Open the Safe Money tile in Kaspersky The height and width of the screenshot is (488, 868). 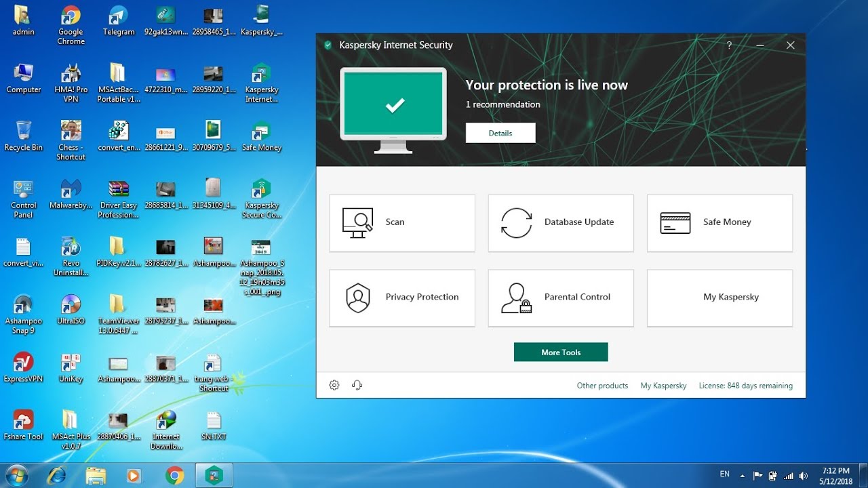pos(719,223)
